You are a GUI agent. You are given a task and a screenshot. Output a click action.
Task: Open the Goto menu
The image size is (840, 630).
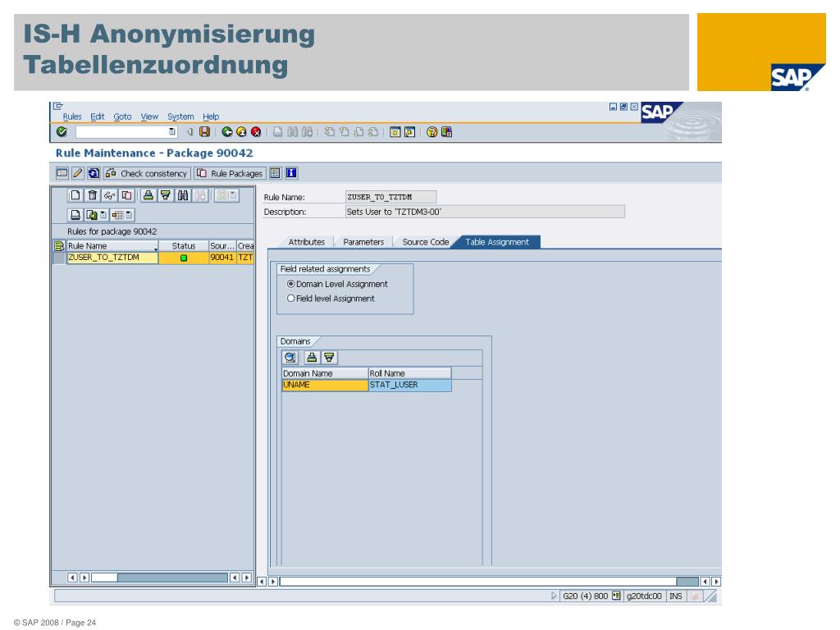point(123,116)
